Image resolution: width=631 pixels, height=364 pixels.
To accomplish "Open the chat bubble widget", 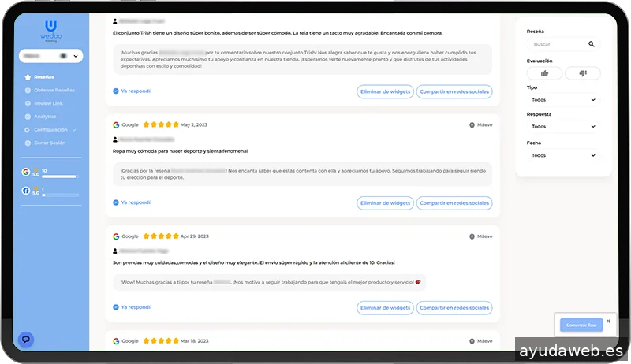I will pyautogui.click(x=26, y=340).
